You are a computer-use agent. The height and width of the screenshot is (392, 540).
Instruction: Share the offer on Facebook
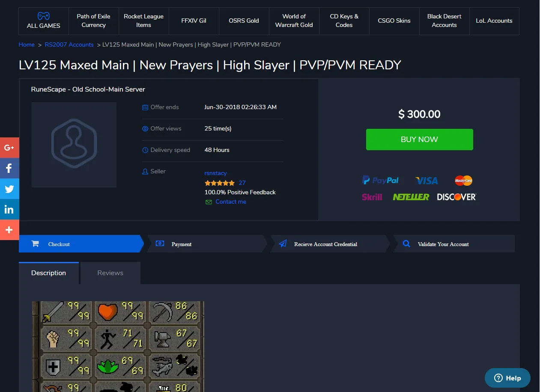(x=9, y=168)
